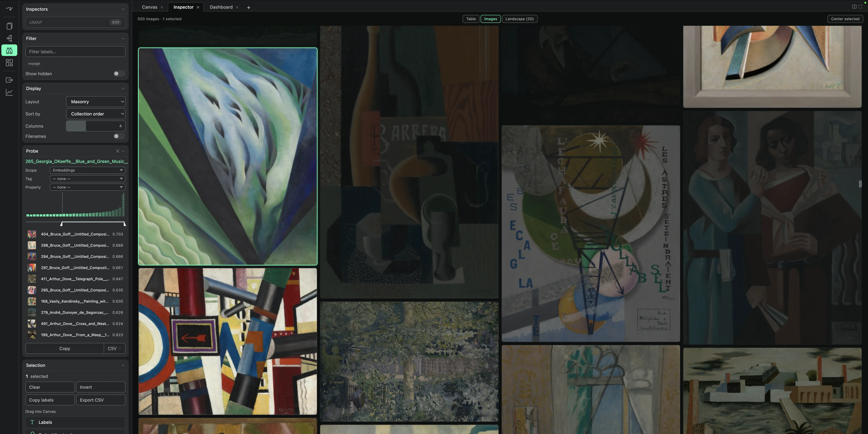Switch to the Canvas tab

point(150,7)
